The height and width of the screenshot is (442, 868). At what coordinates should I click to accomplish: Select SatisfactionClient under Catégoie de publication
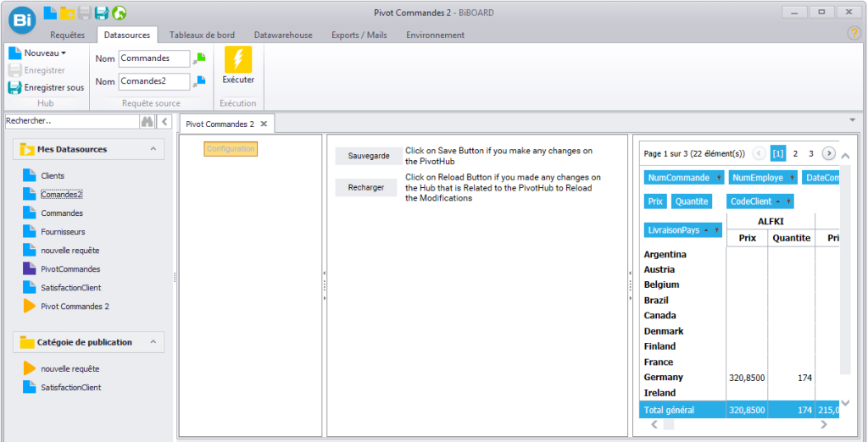point(71,388)
